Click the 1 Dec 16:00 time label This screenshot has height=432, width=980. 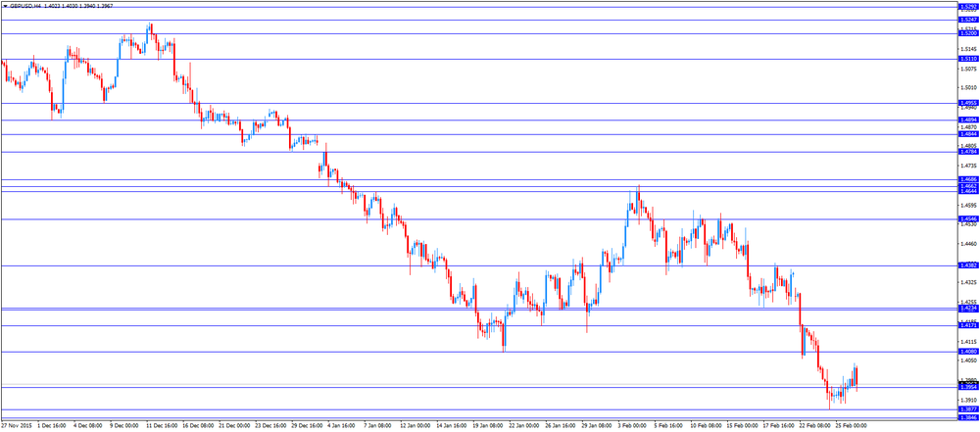[x=53, y=426]
